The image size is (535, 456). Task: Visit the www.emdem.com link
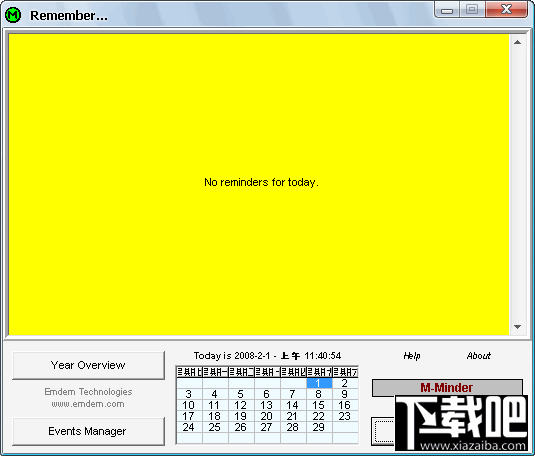[88, 404]
